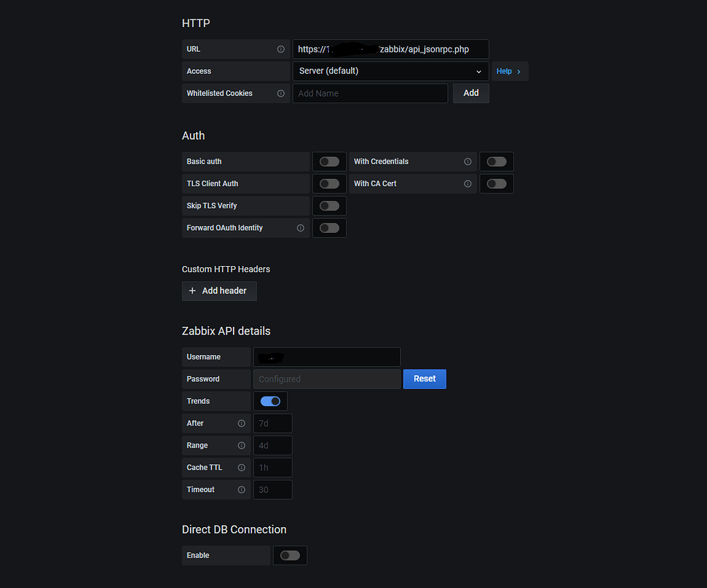Click the Configured password field
The height and width of the screenshot is (588, 707).
click(327, 379)
